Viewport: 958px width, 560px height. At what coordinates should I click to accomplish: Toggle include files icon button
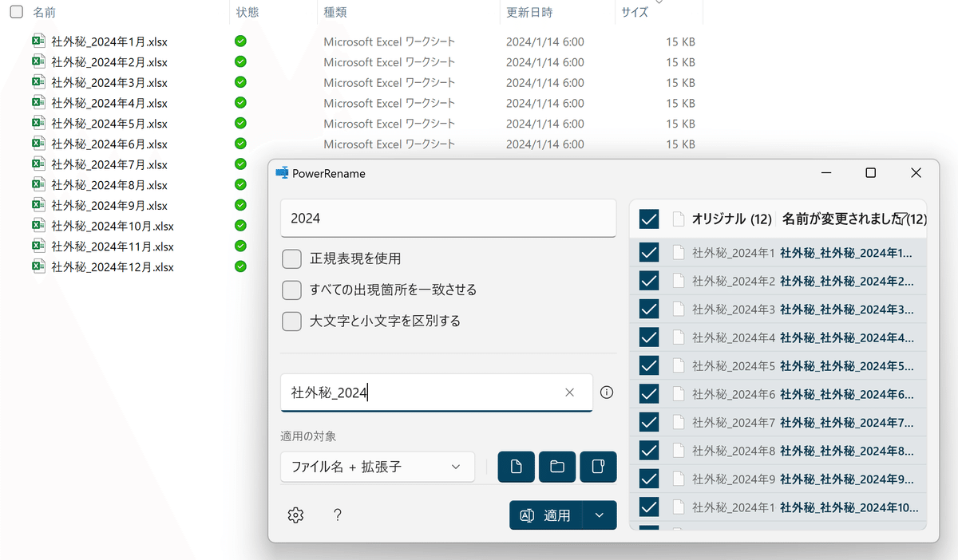pyautogui.click(x=517, y=467)
